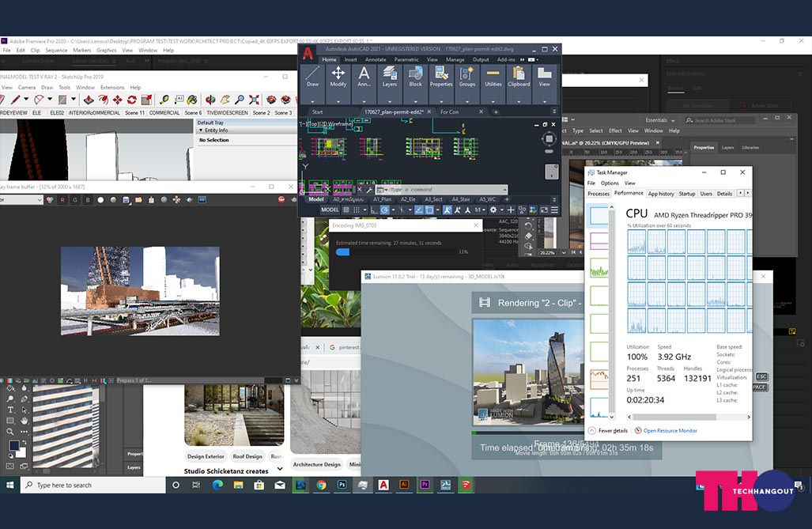Screen dimensions: 812x529
Task: Select SketchUp Move tool
Action: (x=118, y=100)
